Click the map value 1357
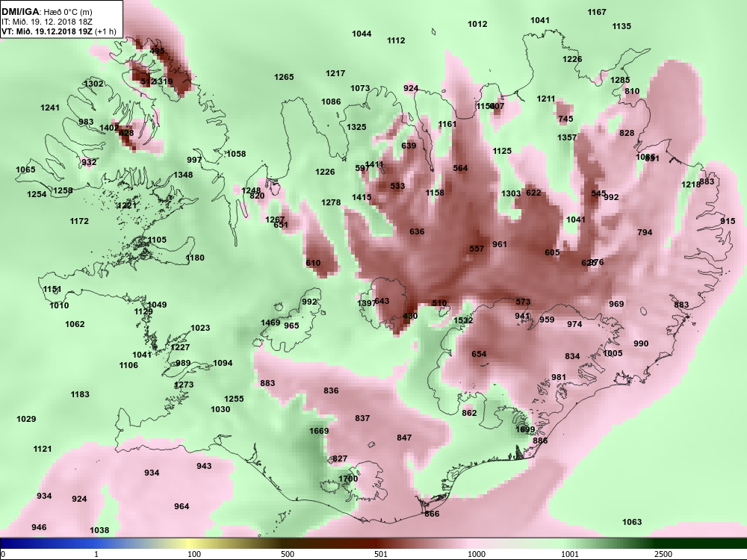This screenshot has width=747, height=560. (x=567, y=137)
